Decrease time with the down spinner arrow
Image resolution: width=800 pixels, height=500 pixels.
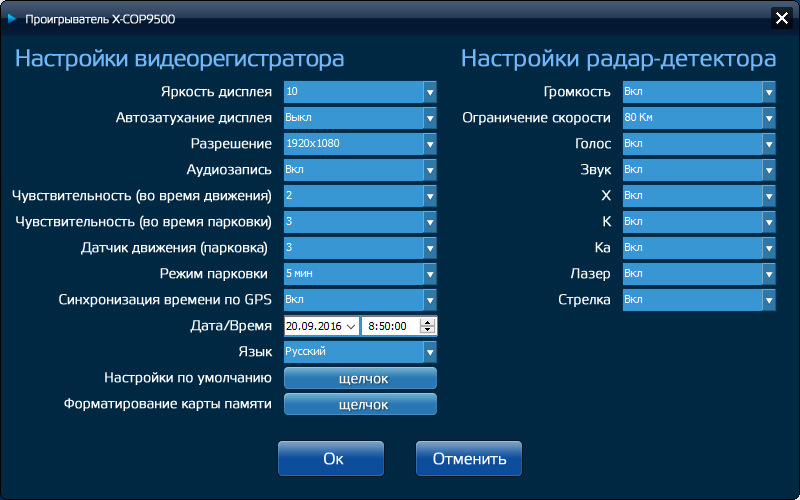428,331
